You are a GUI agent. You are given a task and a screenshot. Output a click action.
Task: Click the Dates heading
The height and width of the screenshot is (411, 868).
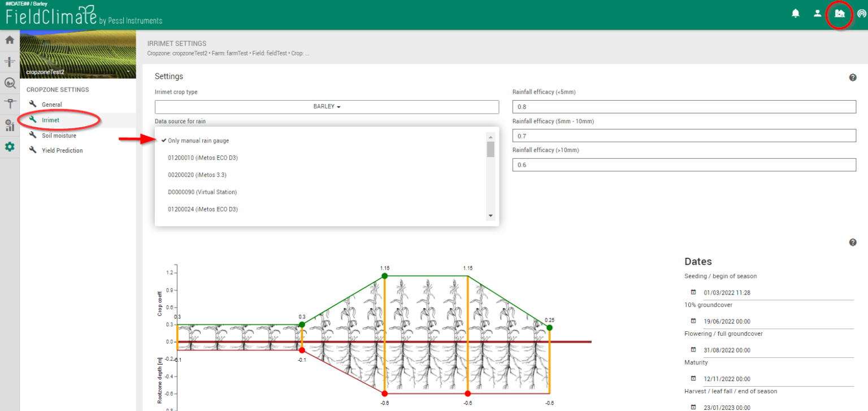click(x=698, y=262)
